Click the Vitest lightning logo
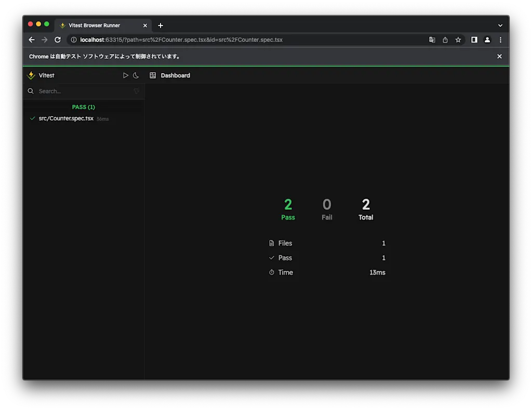532x410 pixels. [31, 75]
